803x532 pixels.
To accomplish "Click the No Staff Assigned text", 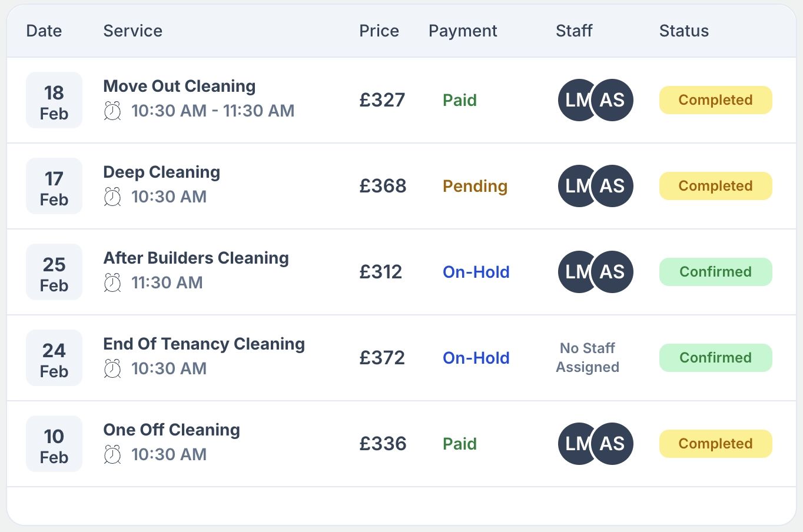I will coord(587,358).
